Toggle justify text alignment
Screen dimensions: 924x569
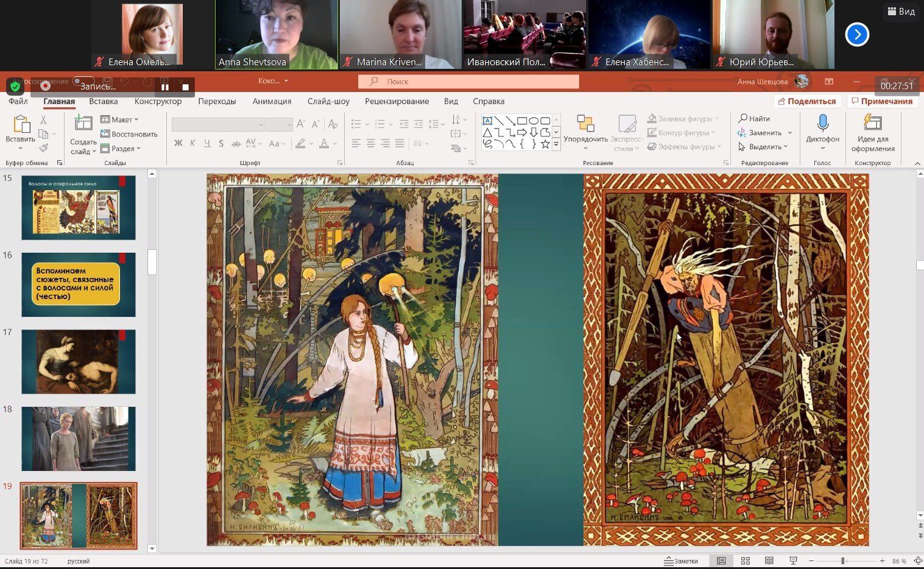point(400,144)
